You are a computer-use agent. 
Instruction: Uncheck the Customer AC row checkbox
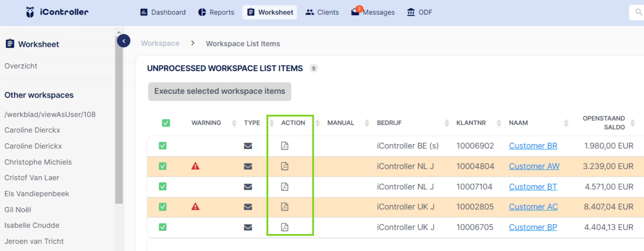click(x=163, y=206)
